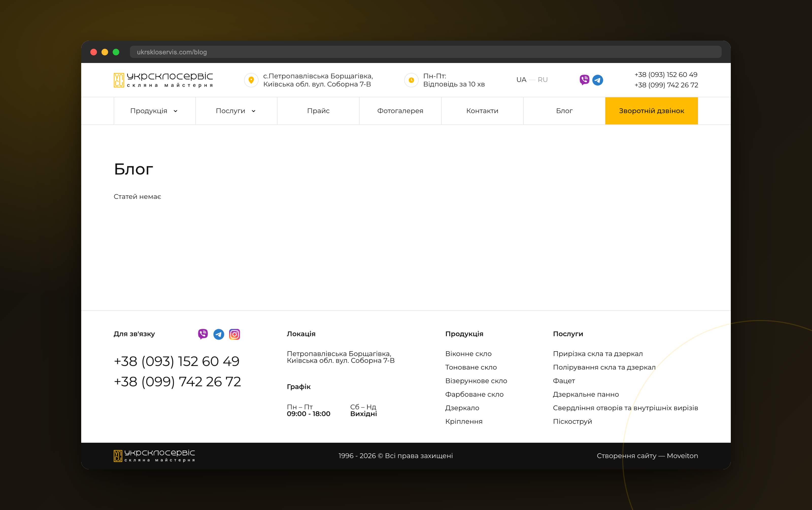The width and height of the screenshot is (812, 510).
Task: Click the 09:00 - 18:00 schedule text
Action: coord(309,413)
